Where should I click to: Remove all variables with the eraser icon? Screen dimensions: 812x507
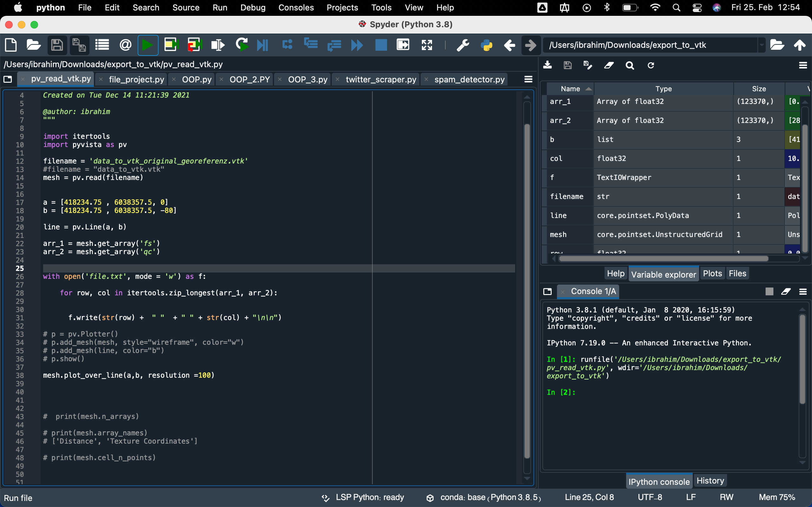[x=609, y=65]
